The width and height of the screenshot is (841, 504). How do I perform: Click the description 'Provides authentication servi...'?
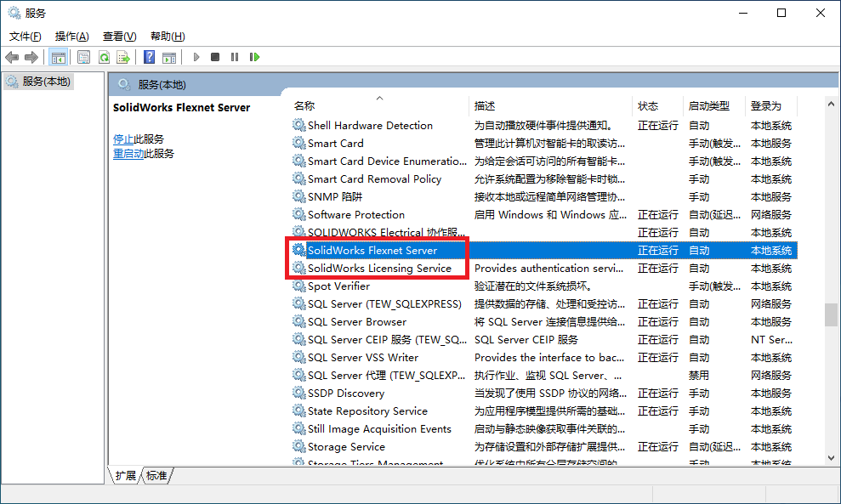point(549,268)
